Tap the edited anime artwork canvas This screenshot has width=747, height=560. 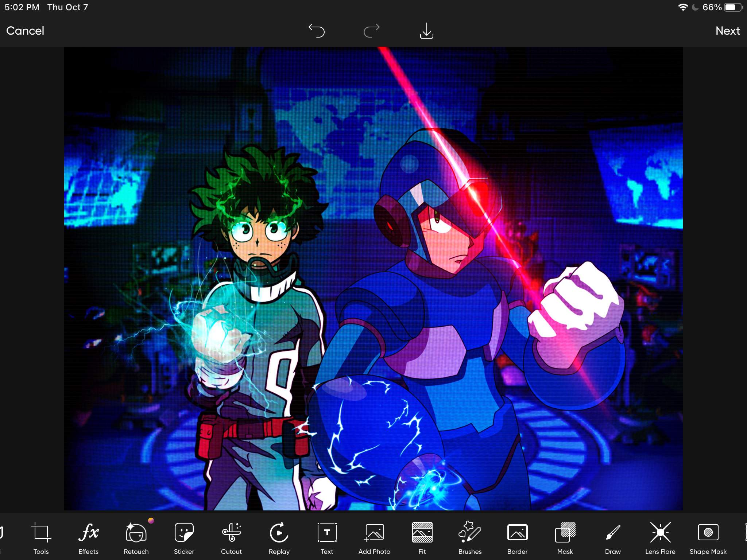click(373, 279)
